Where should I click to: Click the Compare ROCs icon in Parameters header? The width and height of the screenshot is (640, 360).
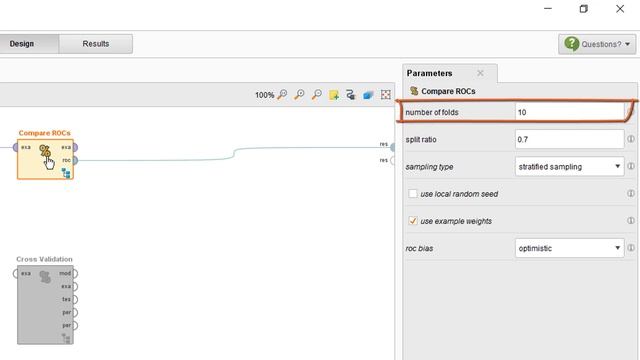click(x=414, y=91)
